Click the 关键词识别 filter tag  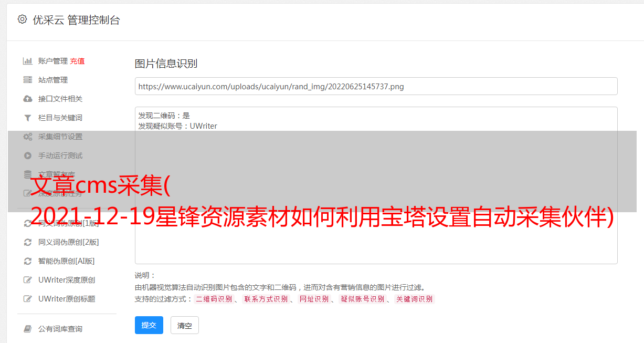[414, 299]
